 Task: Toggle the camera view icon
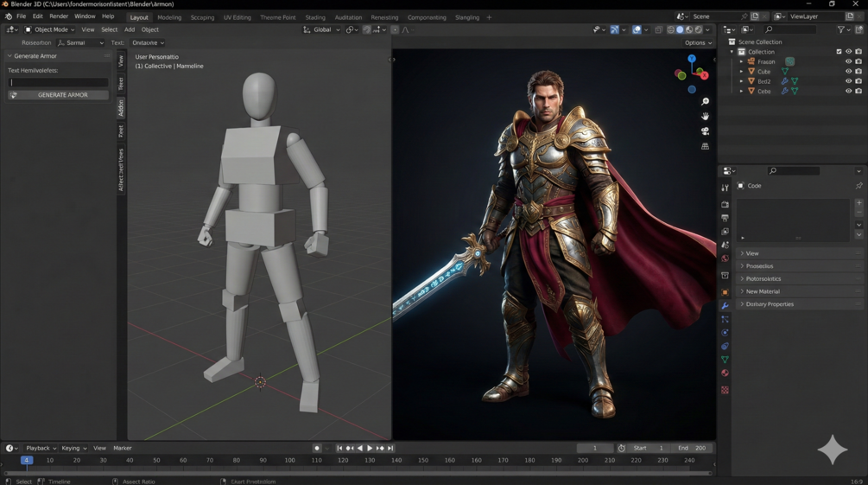point(705,131)
